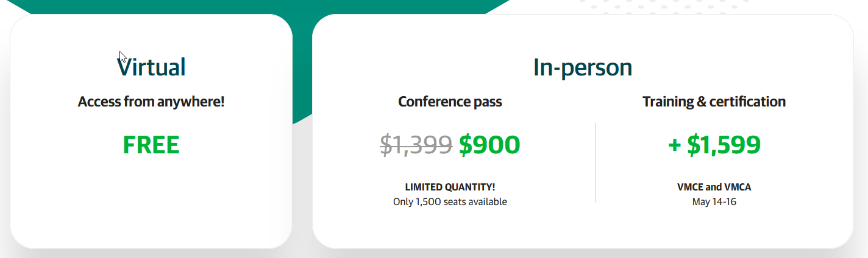
Task: Click the + $1,599 price
Action: pyautogui.click(x=714, y=145)
